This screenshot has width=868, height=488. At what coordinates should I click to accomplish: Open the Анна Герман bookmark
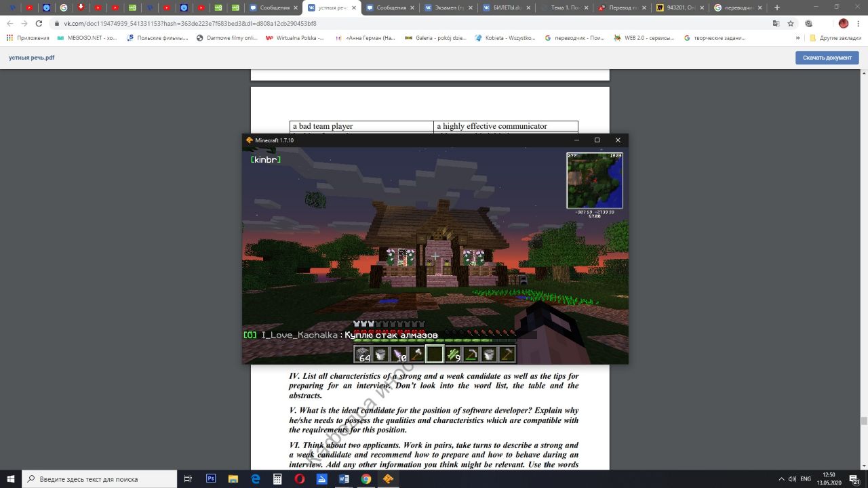pyautogui.click(x=366, y=38)
